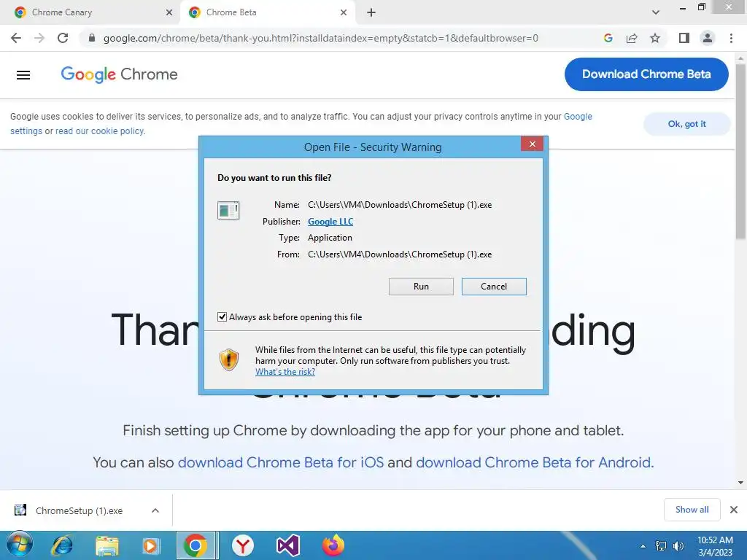
Task: Click the network tray icon
Action: point(661,546)
